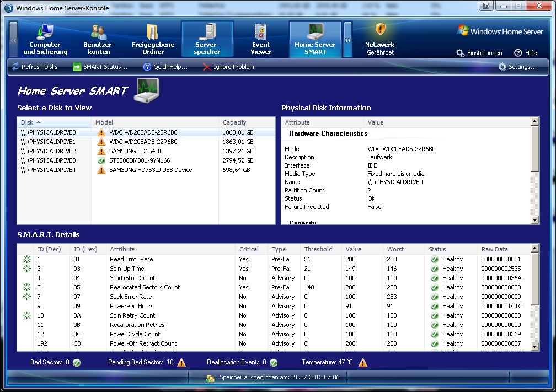Screen dimensions: 556x392
Task: Click Healthy check icon for Seek Error Rate
Action: [x=435, y=297]
